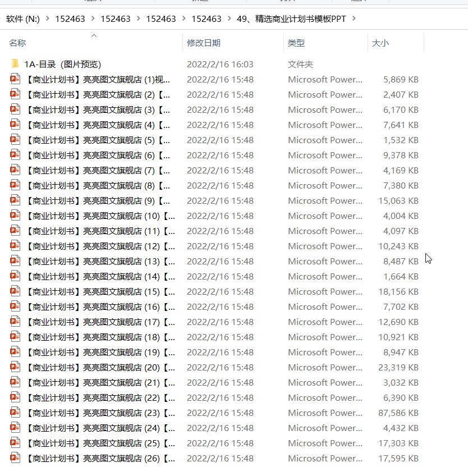Click PowerPoint icon of 亮亮图文旗舰店 (15) file
The image size is (468, 476).
pyautogui.click(x=15, y=291)
